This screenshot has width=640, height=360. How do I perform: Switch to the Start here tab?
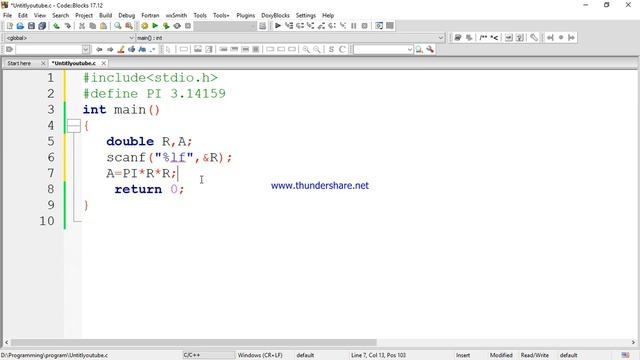pos(19,63)
